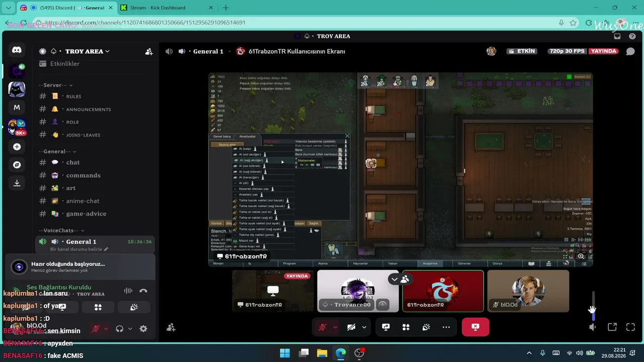The width and height of the screenshot is (644, 362).
Task: Open Discord direct messages home icon
Action: 17,50
